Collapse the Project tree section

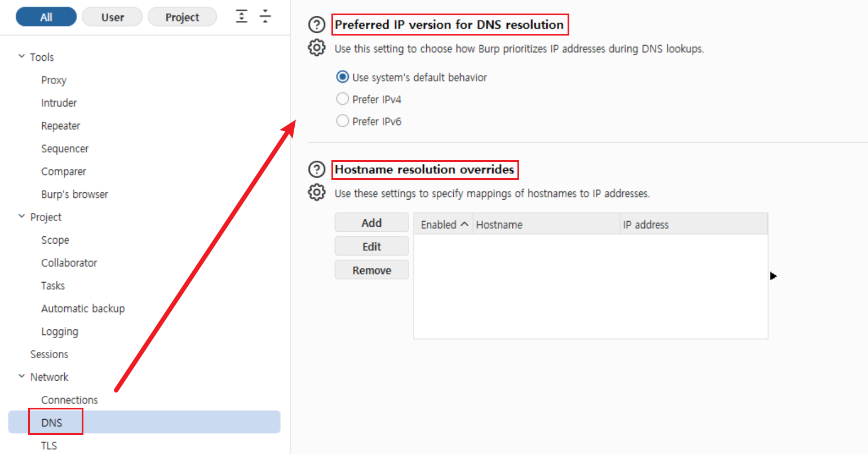coord(21,217)
